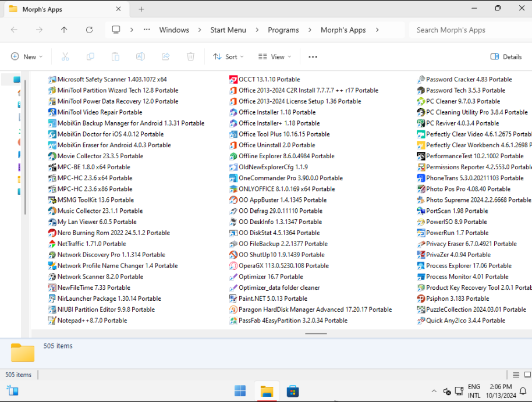Select the OCCT 13.1.10 Portable icon
This screenshot has width=532, height=402.
(233, 79)
